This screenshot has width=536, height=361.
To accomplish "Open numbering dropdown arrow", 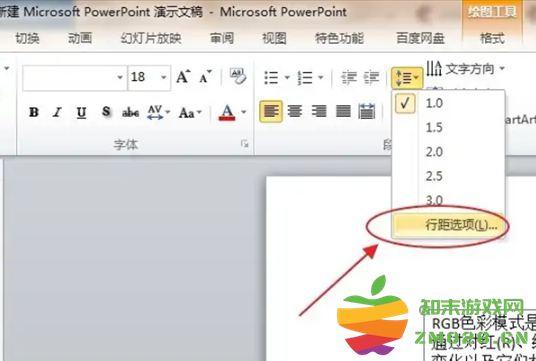I will pos(321,78).
